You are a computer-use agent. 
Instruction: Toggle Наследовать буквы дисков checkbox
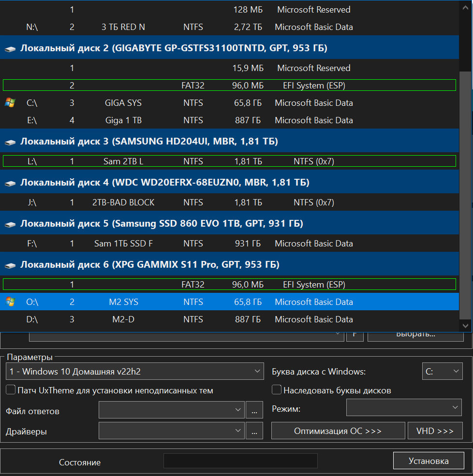coord(277,390)
